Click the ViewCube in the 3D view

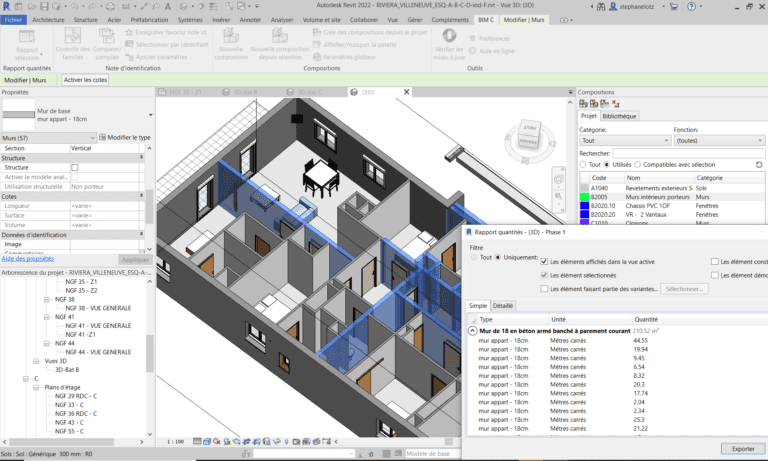[529, 134]
